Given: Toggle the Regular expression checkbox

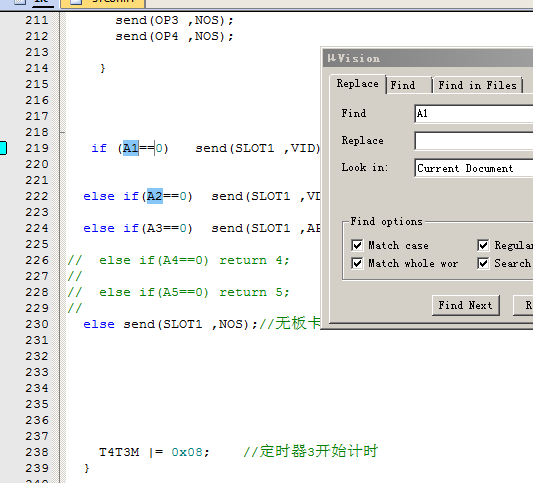Looking at the screenshot, I should coord(483,245).
